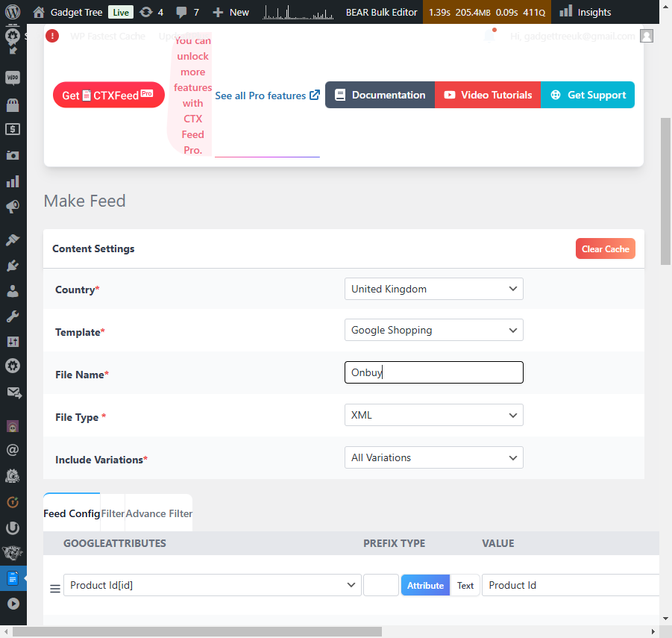Click the Clear Cache button
The image size is (672, 638).
pyautogui.click(x=605, y=248)
